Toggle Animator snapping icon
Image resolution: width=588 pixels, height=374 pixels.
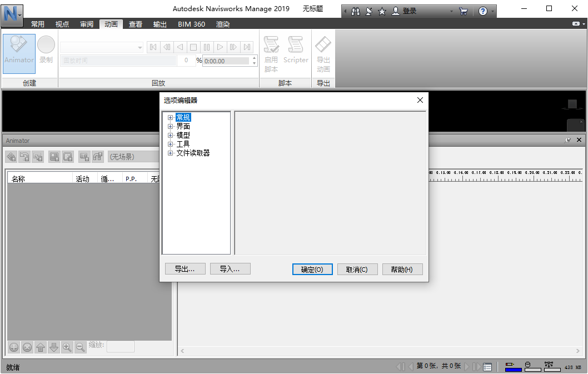click(98, 156)
